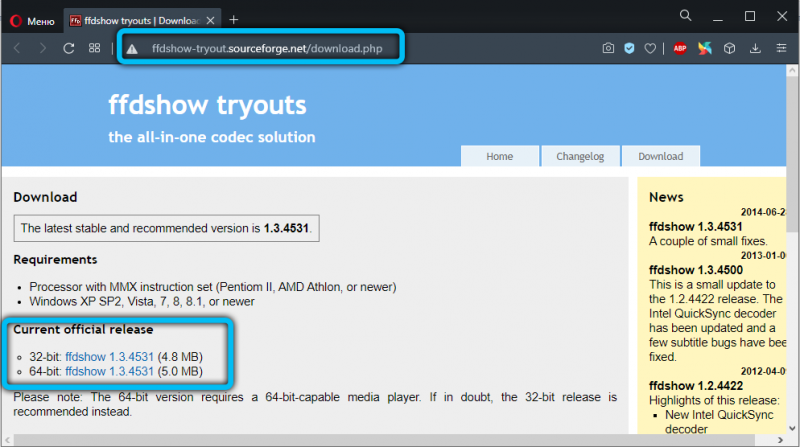Open the blue shield privacy icon
Screen dimensions: 800x447
pos(629,48)
